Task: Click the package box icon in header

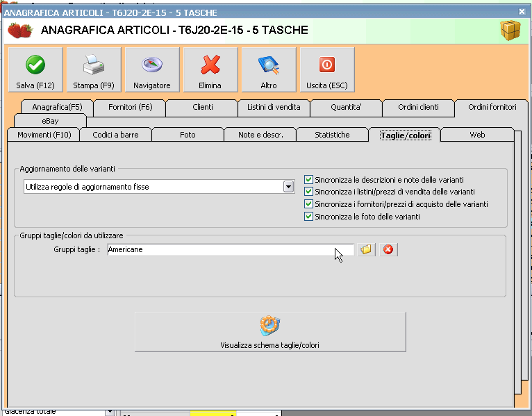Action: [510, 30]
